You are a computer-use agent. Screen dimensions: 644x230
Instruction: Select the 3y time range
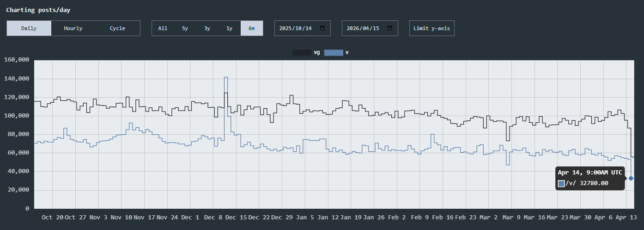tap(207, 28)
